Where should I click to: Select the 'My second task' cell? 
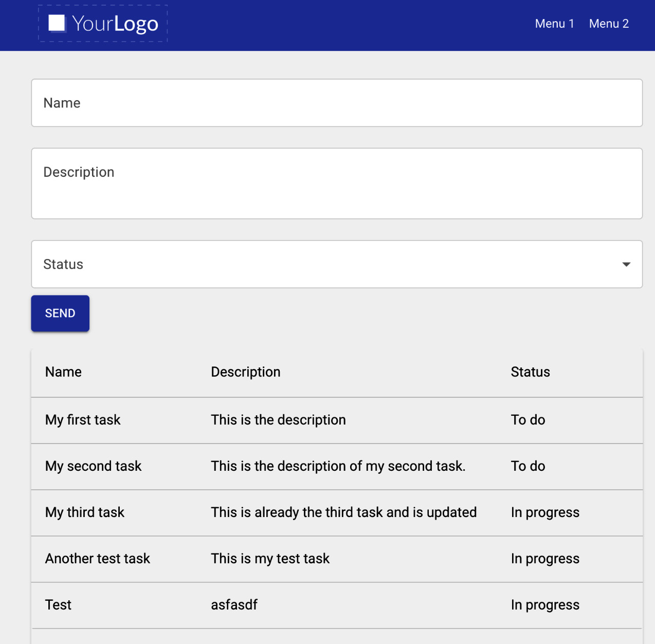[93, 466]
